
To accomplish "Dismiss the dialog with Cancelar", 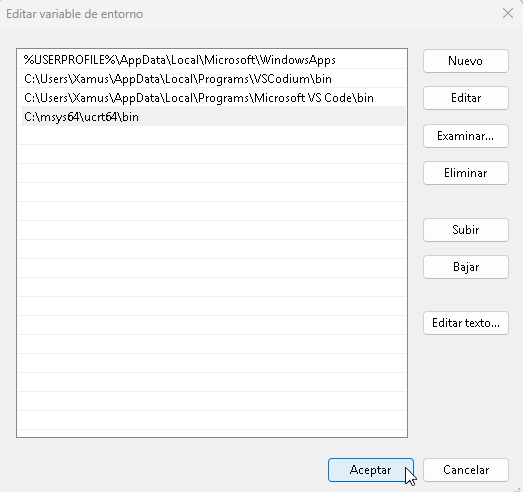I will [x=466, y=470].
